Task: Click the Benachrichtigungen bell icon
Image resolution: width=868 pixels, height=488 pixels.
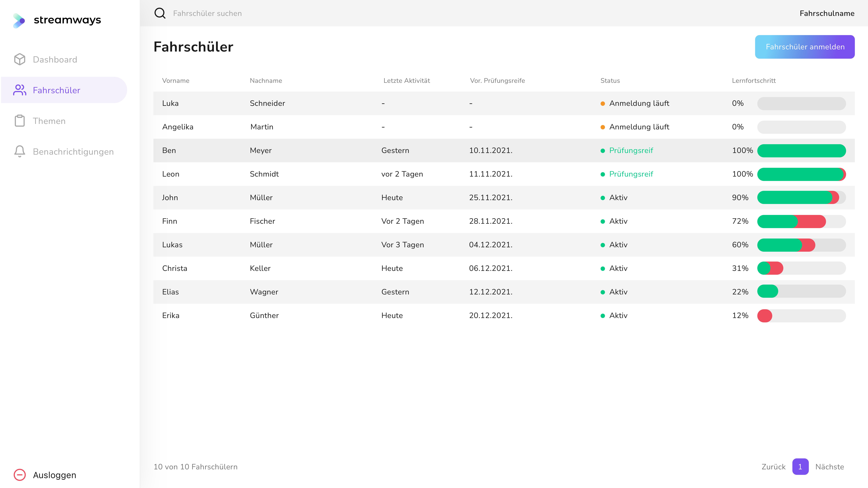Action: coord(20,151)
